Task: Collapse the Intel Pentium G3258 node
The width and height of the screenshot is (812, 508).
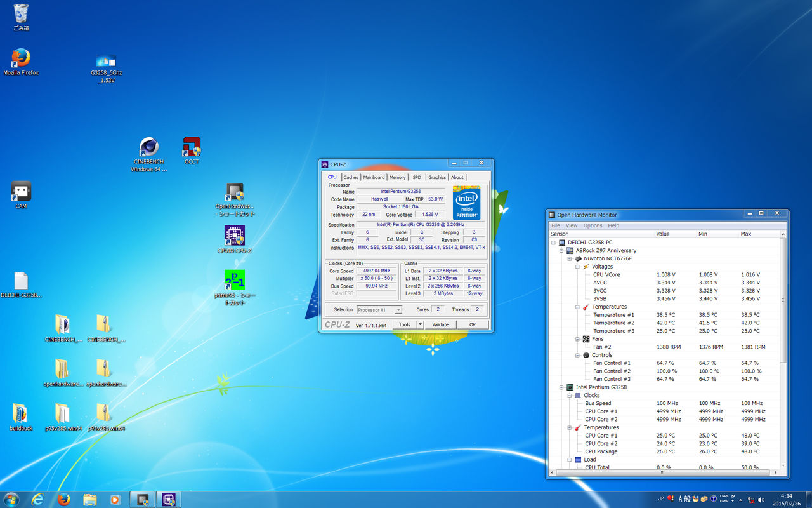Action: [561, 387]
